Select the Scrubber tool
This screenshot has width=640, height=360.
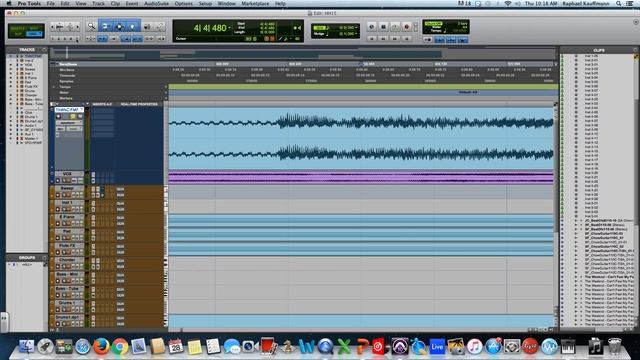[x=147, y=27]
